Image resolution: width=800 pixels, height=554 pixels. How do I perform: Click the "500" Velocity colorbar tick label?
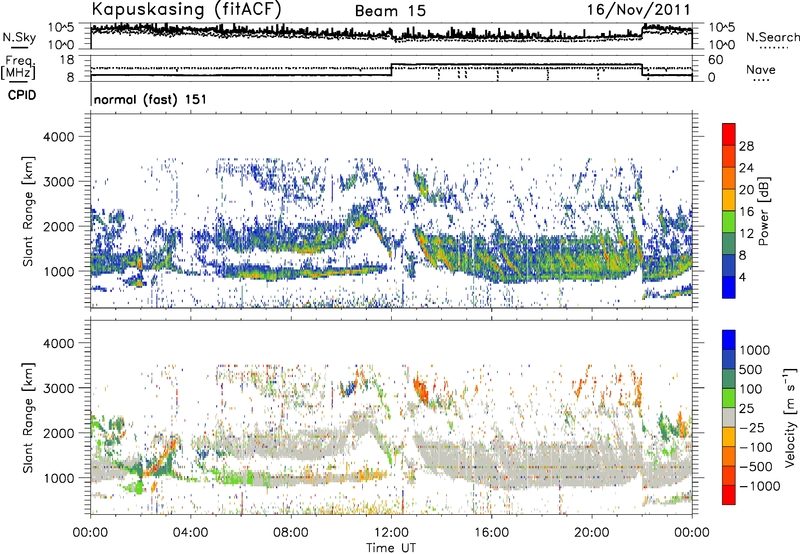751,369
